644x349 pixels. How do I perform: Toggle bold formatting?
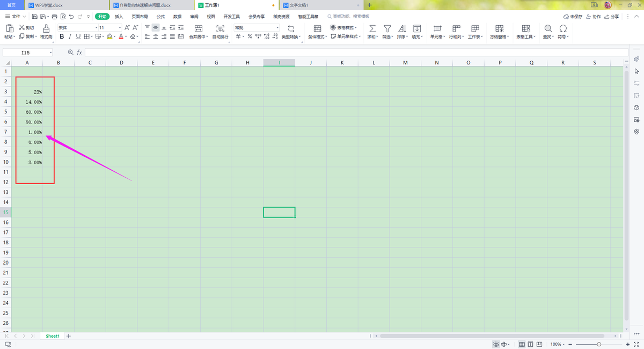point(62,37)
